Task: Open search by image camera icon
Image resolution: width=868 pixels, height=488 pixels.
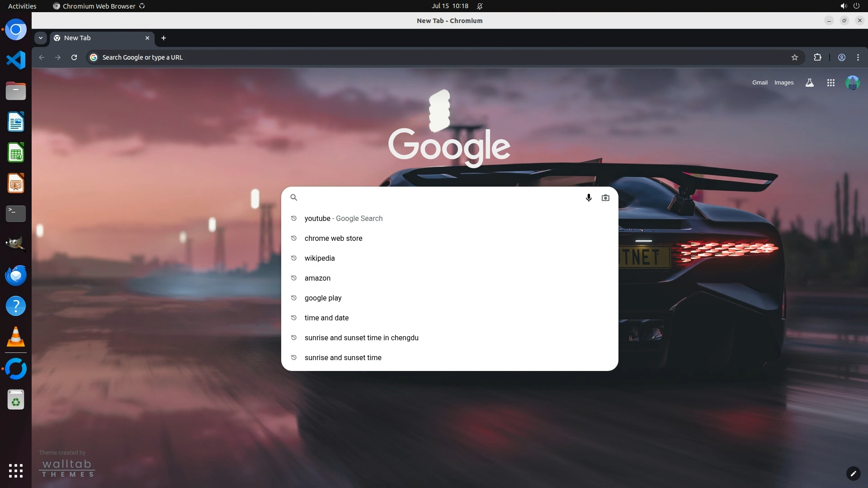Action: (x=605, y=197)
